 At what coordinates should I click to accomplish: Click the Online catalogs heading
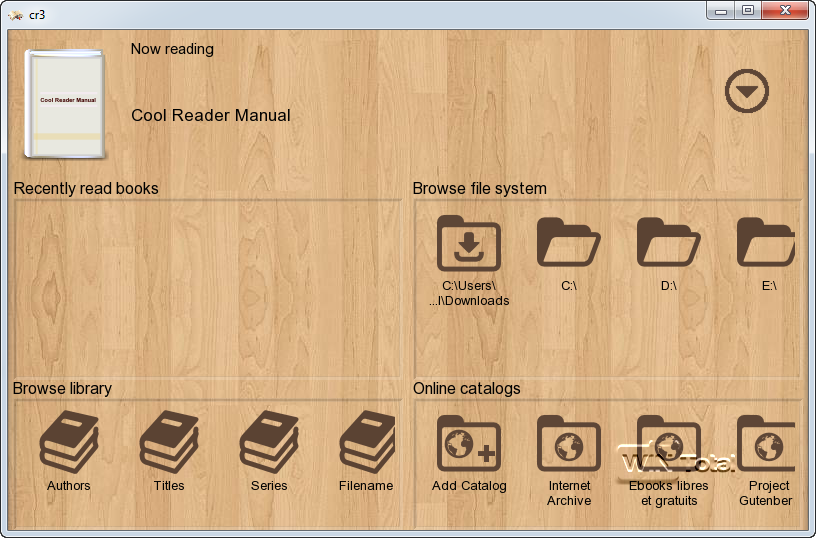(x=466, y=389)
